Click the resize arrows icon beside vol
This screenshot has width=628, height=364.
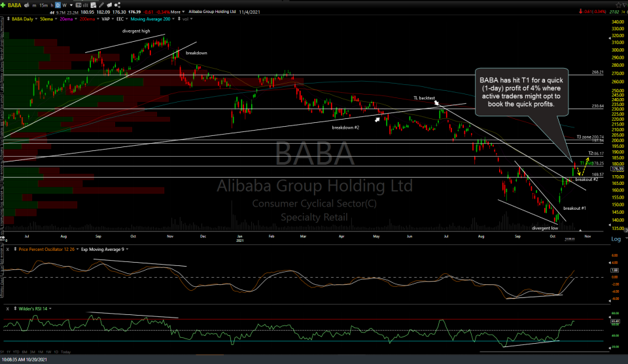pyautogui.click(x=179, y=19)
